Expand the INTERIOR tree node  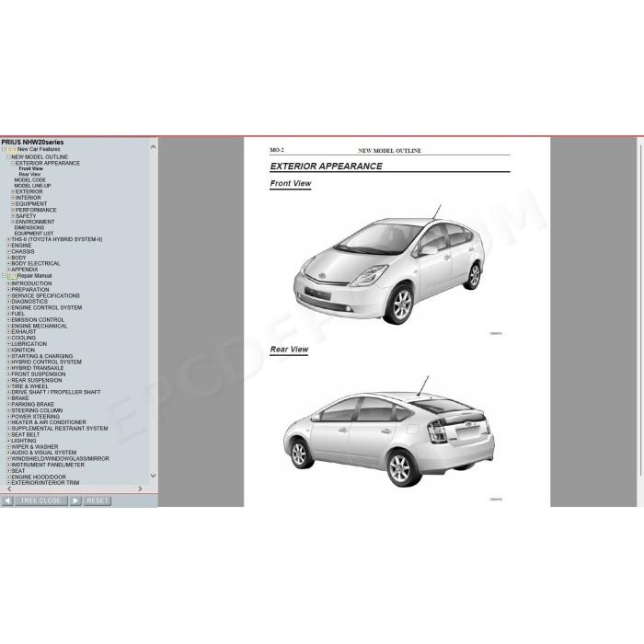tap(13, 198)
